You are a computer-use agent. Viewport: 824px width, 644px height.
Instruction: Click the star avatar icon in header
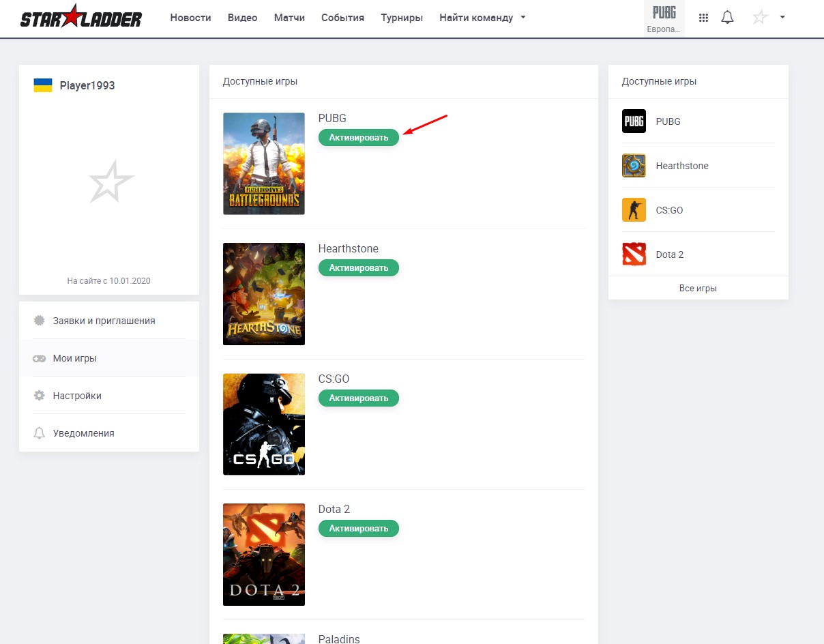coord(760,18)
